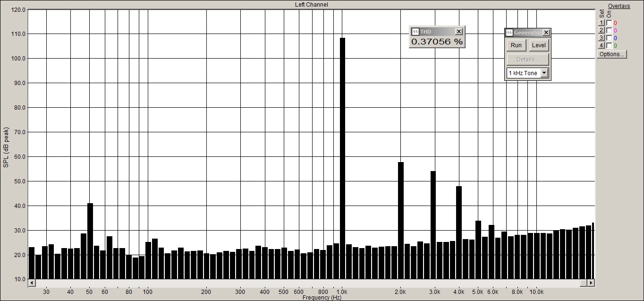Click the left scrollbar arrow

click(32, 283)
